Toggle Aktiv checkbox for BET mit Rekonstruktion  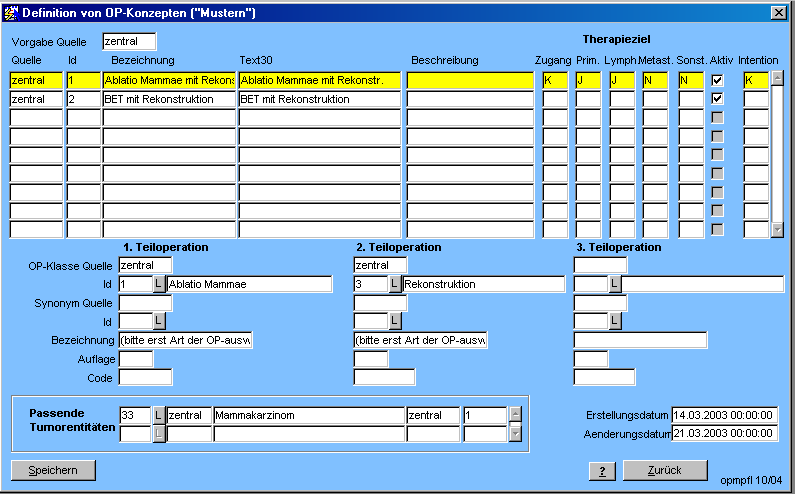point(717,99)
